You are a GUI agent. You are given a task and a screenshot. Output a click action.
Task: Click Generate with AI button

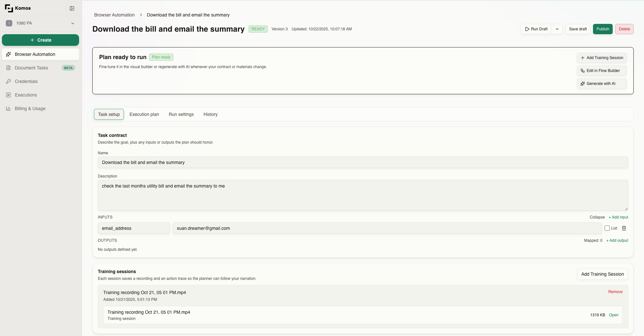(x=601, y=84)
